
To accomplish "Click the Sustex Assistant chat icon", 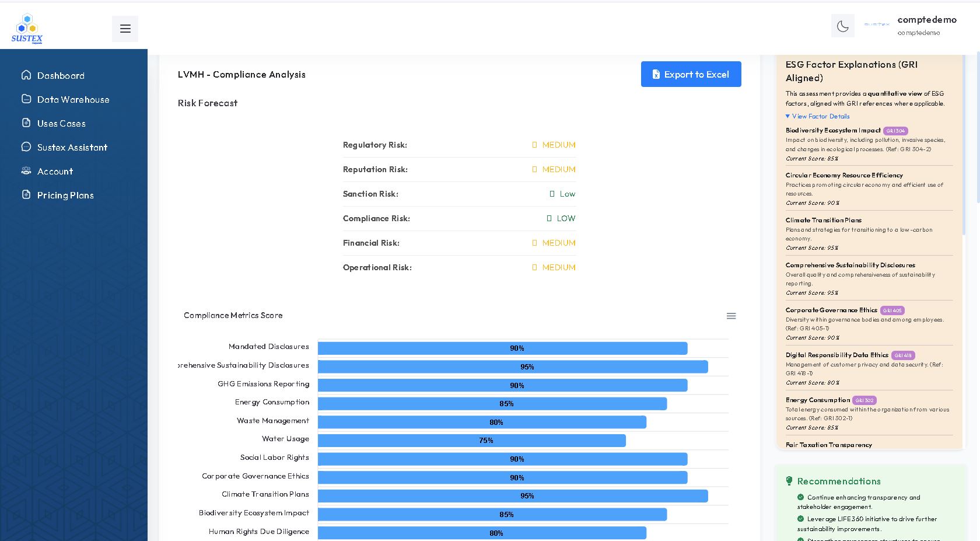I will pos(26,146).
